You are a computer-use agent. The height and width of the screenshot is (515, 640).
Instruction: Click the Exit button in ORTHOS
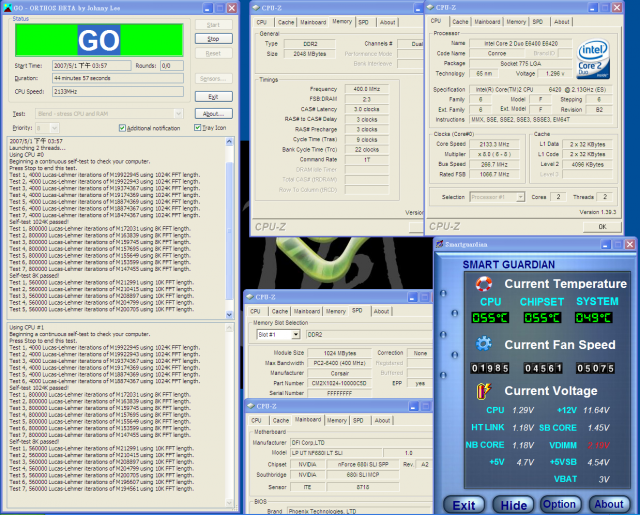[213, 97]
